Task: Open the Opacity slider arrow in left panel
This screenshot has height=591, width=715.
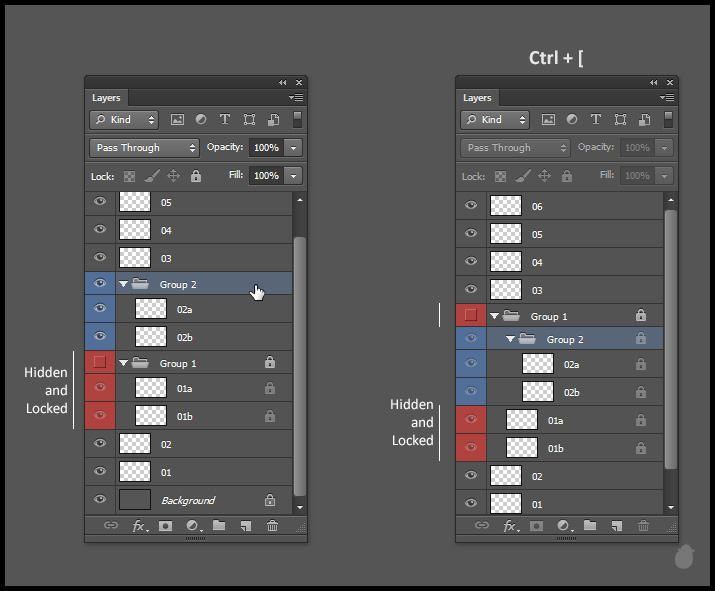Action: [x=292, y=147]
